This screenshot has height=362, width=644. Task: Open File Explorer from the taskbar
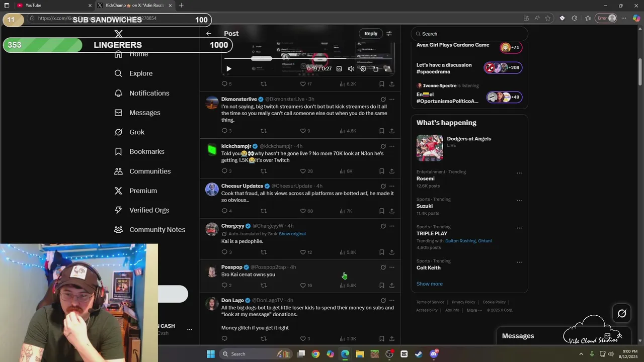tap(360, 354)
